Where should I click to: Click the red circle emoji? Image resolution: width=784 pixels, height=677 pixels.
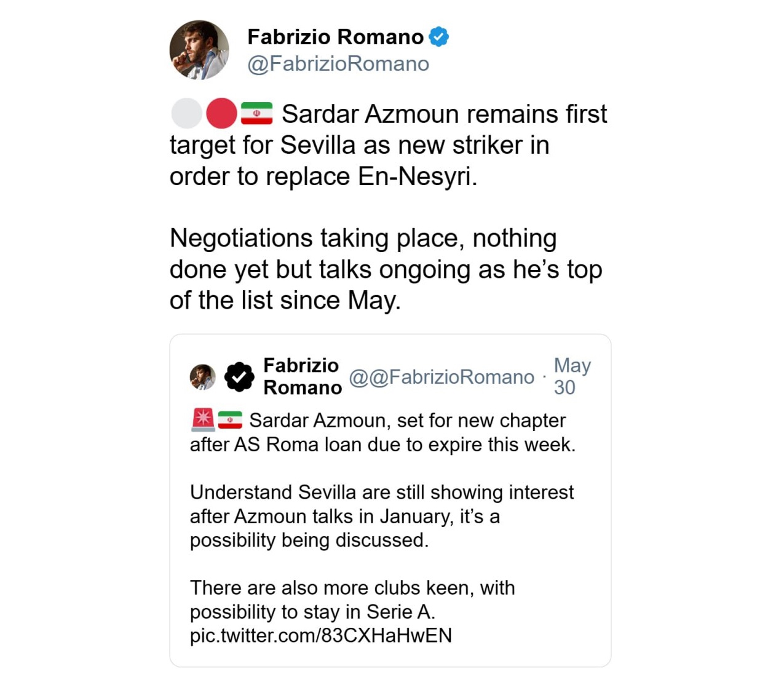221,114
